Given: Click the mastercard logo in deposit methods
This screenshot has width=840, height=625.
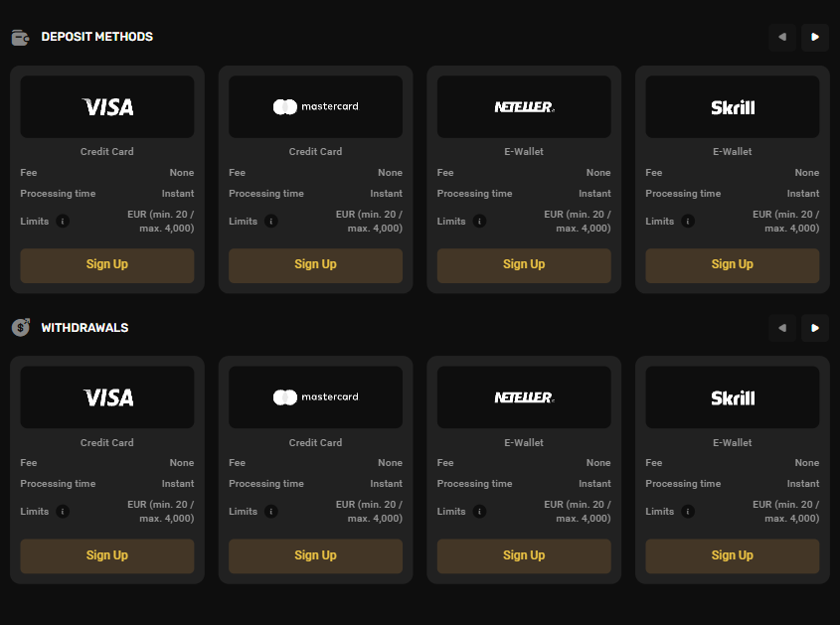Looking at the screenshot, I should [315, 105].
